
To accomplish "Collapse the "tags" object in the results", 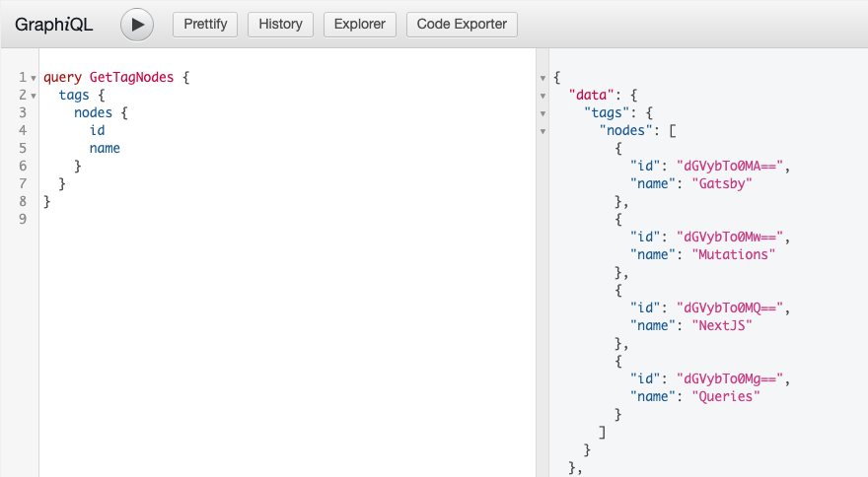I will (x=542, y=113).
